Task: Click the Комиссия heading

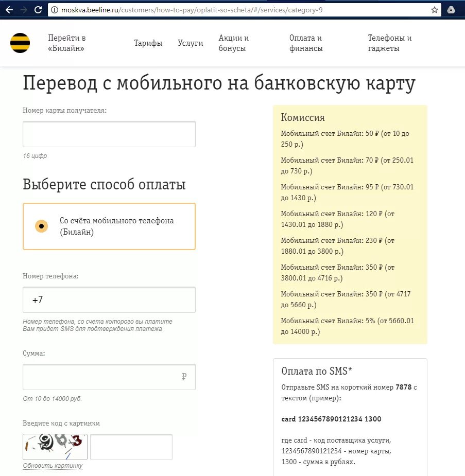Action: (x=302, y=117)
